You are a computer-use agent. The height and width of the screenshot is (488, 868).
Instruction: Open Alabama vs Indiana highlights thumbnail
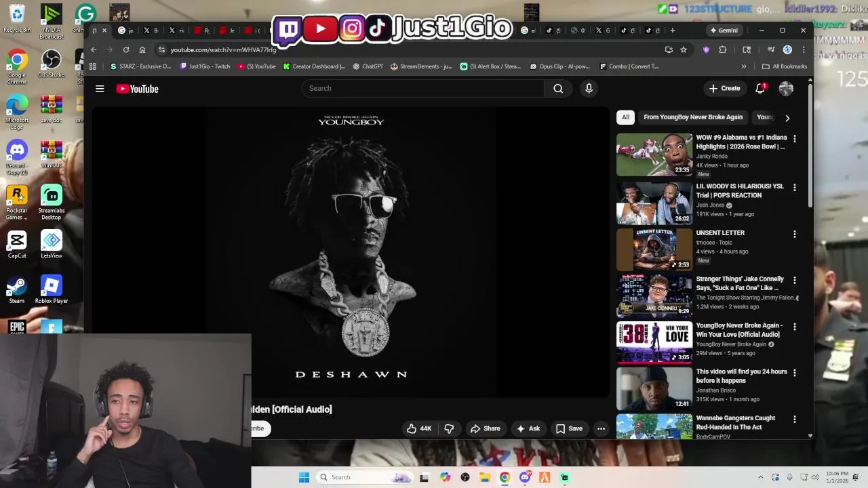tap(654, 155)
